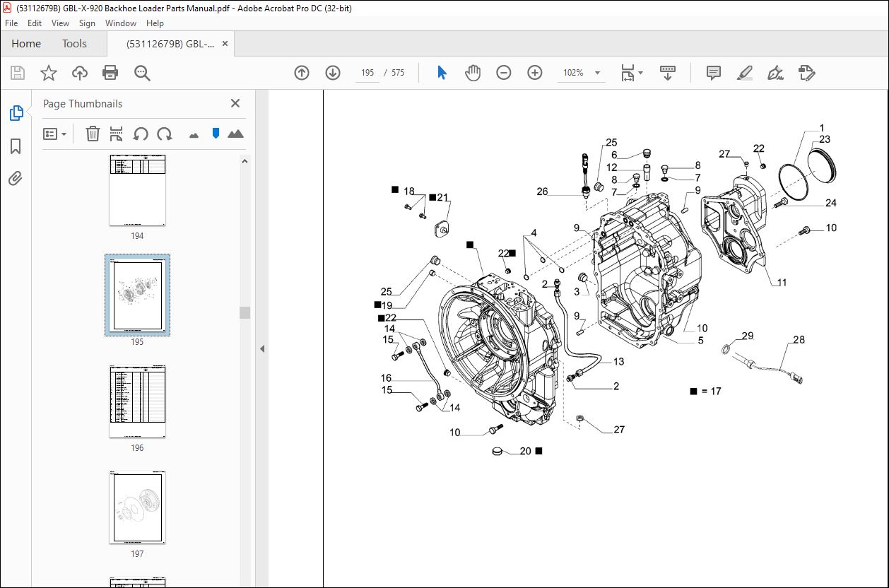Screen dimensions: 889x588
Task: Open the Attachments paperclip panel
Action: (x=16, y=179)
